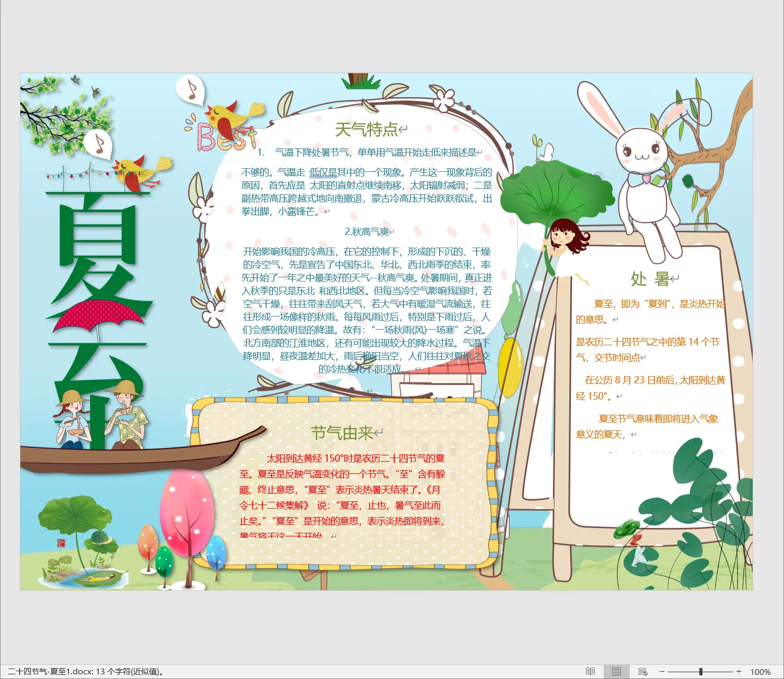Click line starting "止矣。”“夏至”是开始的意思"

[342, 521]
